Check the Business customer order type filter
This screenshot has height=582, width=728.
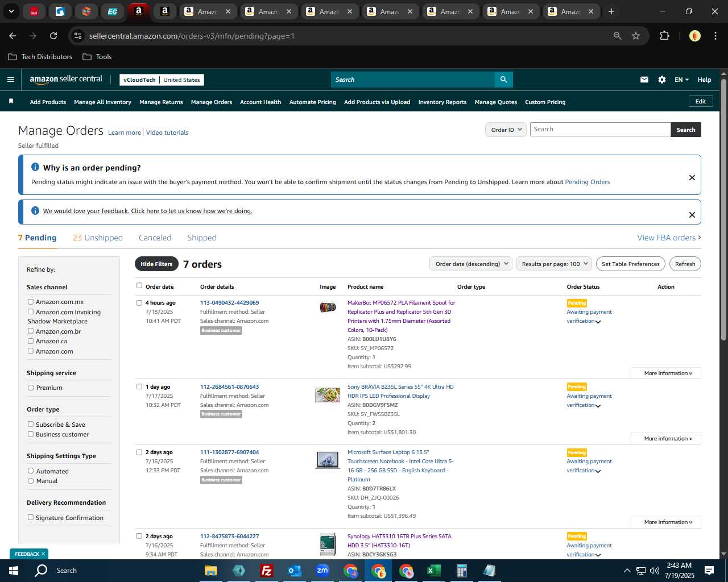31,434
